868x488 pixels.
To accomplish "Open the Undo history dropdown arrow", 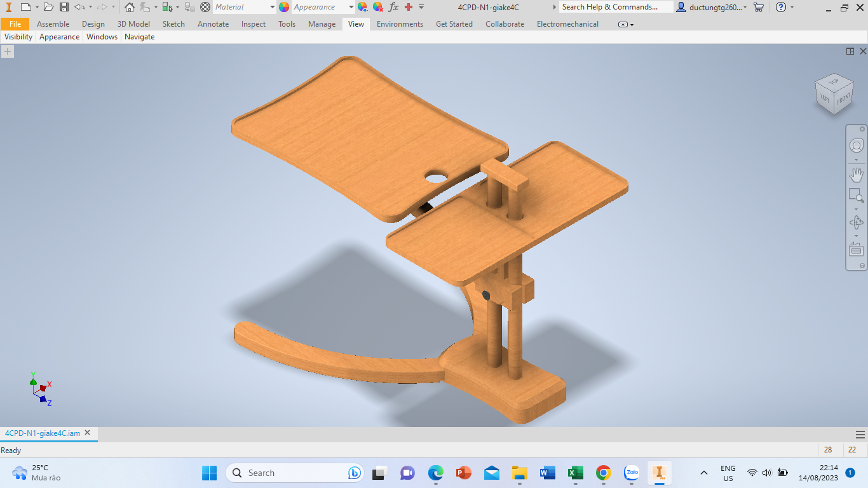I will click(90, 7).
